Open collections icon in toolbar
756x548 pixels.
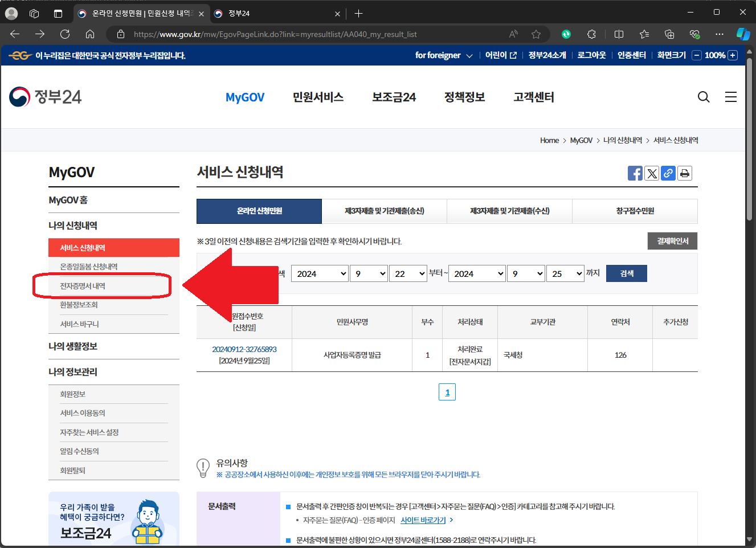[x=669, y=34]
